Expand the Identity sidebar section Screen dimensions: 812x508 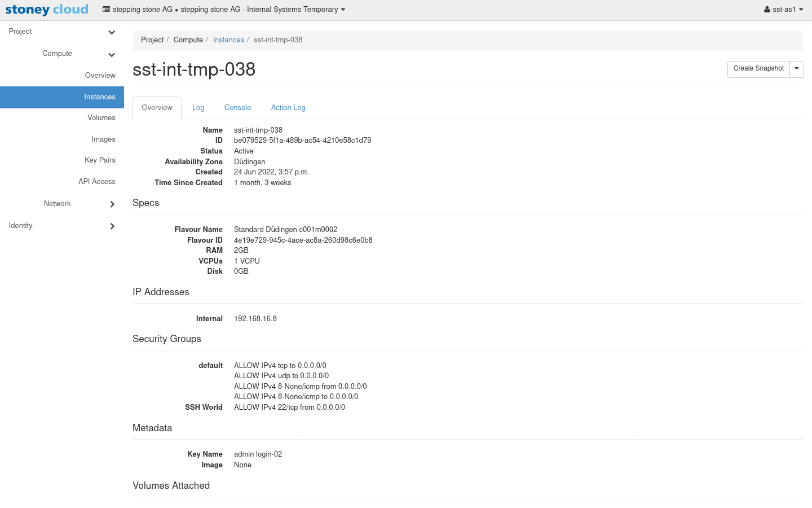112,226
